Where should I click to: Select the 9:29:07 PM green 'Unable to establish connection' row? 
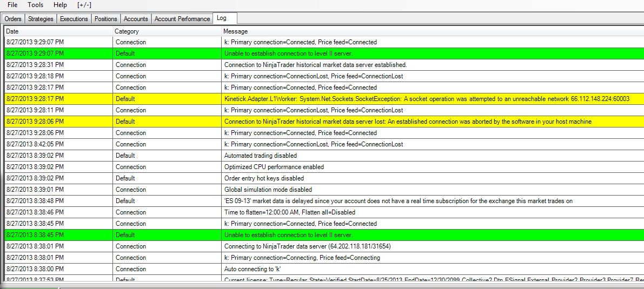coord(324,53)
